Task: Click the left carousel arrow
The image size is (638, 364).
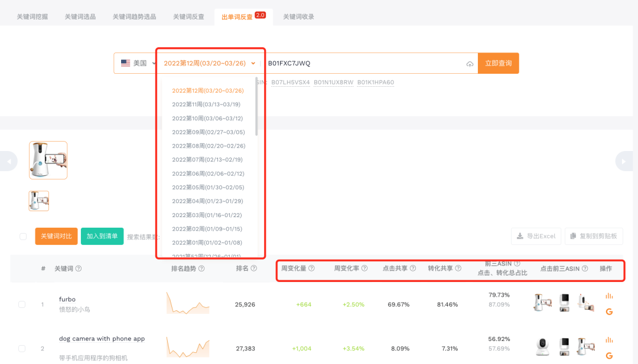Action: (8, 161)
